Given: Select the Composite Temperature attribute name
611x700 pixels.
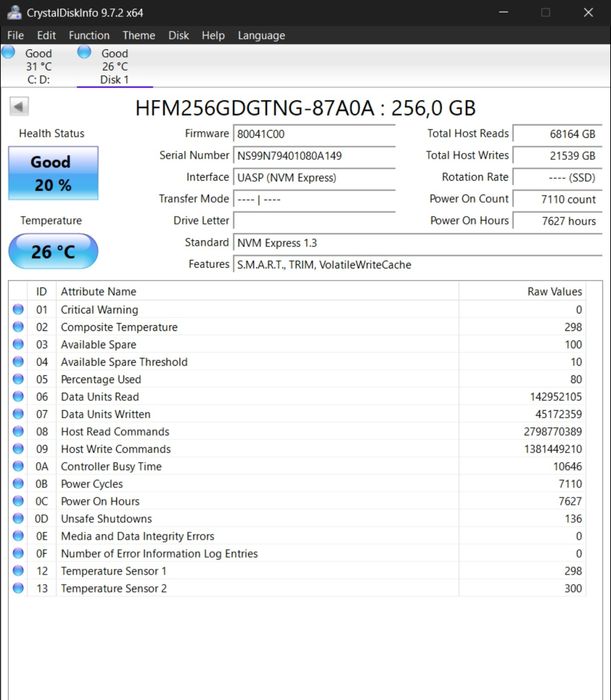Looking at the screenshot, I should click(119, 327).
